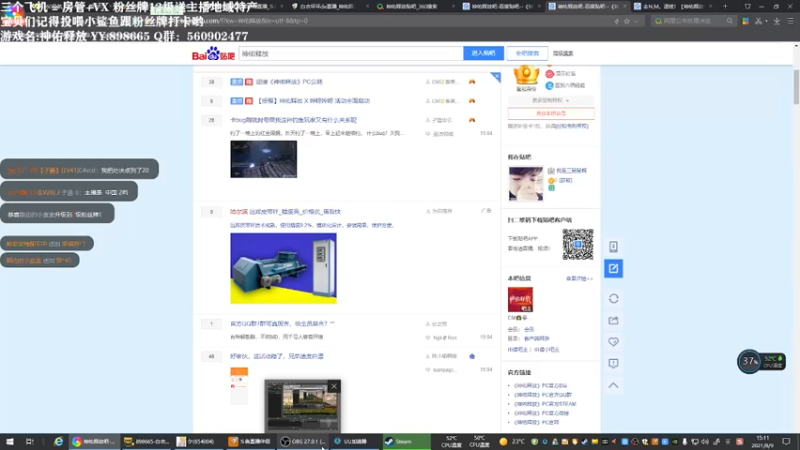
Task: Click the reply count 38 on first post
Action: pyautogui.click(x=211, y=82)
